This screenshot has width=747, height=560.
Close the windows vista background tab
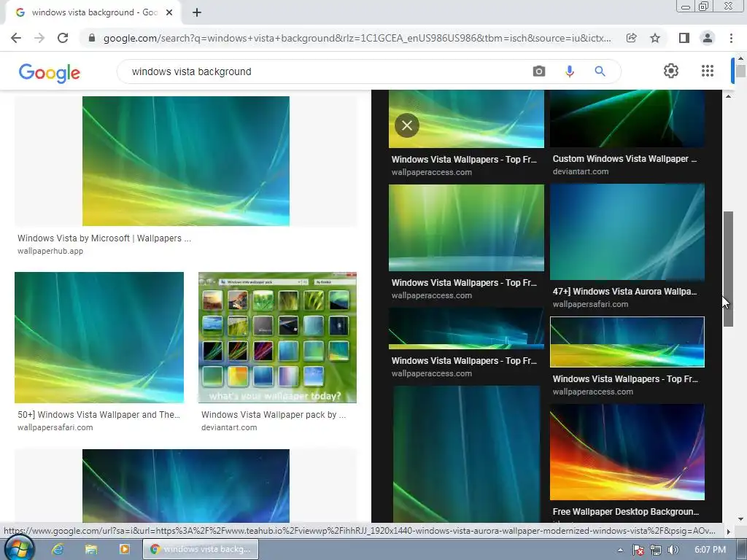tap(169, 13)
